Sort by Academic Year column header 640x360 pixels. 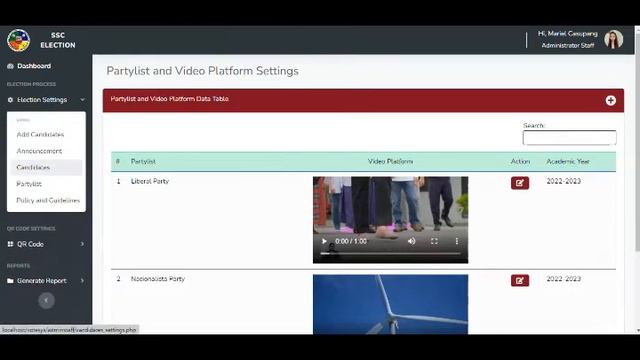point(568,162)
